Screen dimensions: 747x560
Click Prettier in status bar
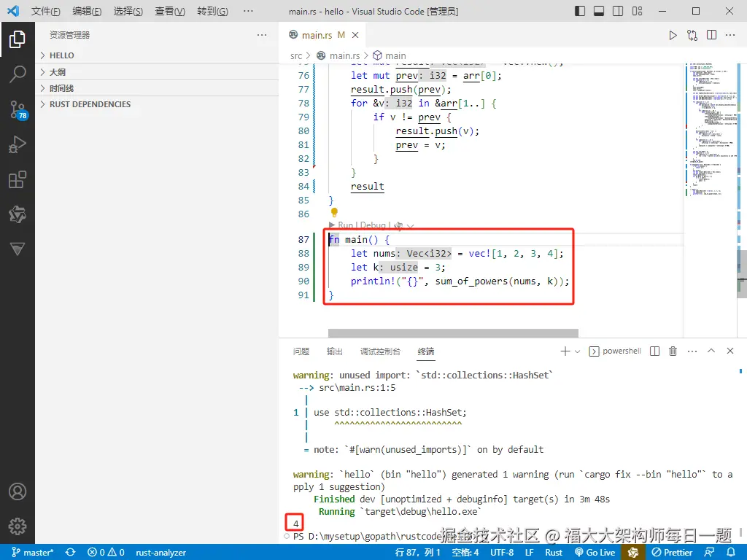point(672,552)
